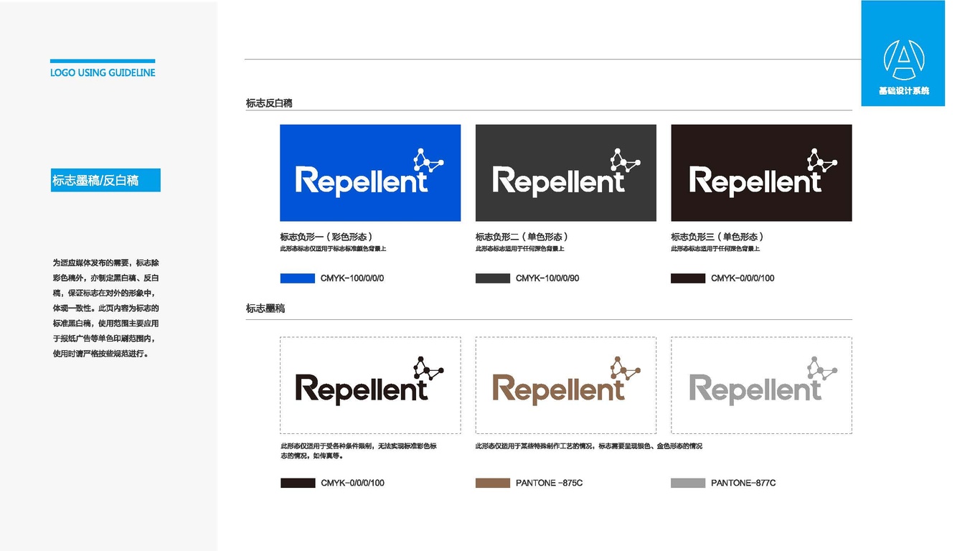Click the molecule icon on bronze logo
This screenshot has width=980, height=551.
click(625, 368)
